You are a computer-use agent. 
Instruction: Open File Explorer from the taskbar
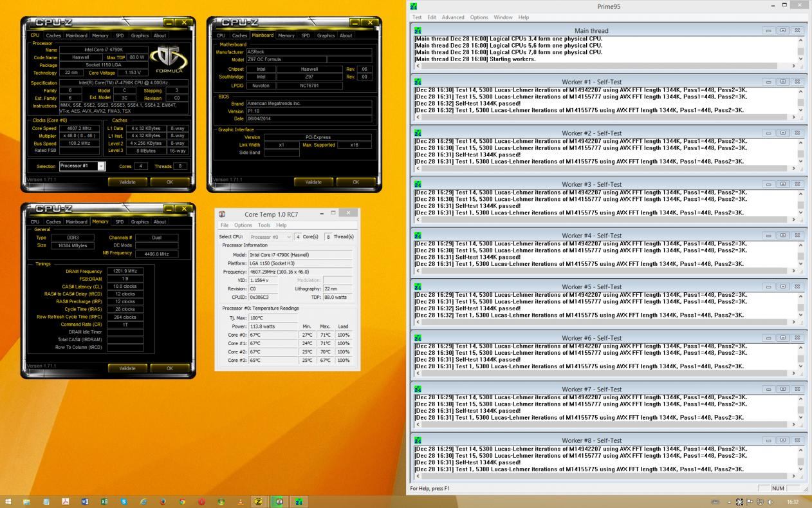pos(27,502)
